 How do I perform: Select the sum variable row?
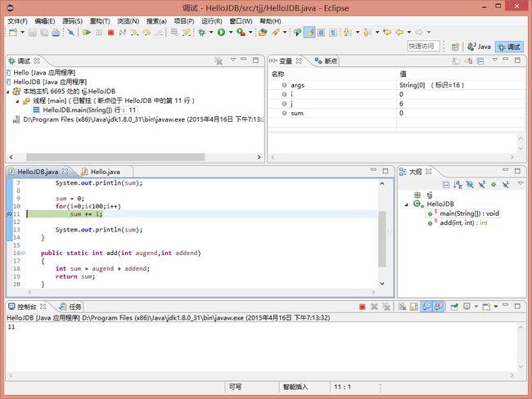[x=396, y=113]
